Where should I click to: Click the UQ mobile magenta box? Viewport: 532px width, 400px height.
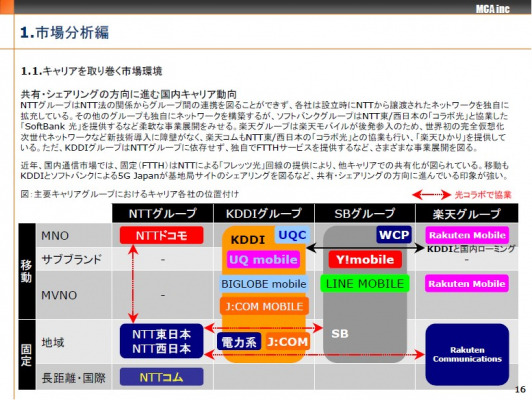pyautogui.click(x=263, y=260)
